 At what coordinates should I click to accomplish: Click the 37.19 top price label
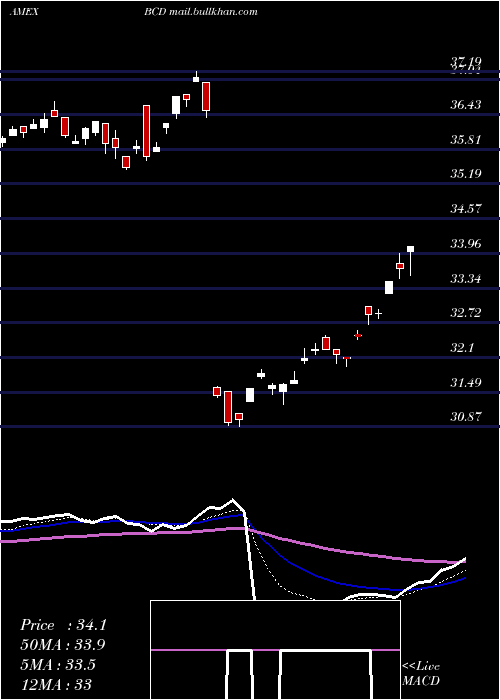tap(466, 61)
